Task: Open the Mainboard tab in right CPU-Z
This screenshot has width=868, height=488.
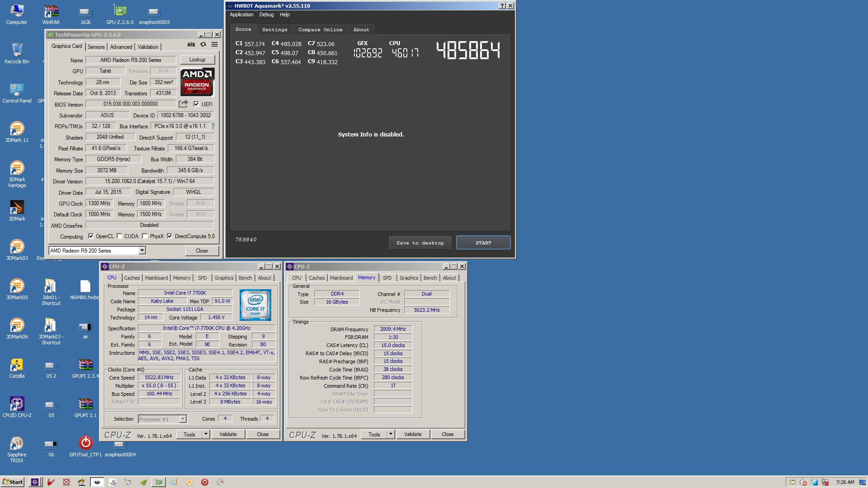Action: 341,278
